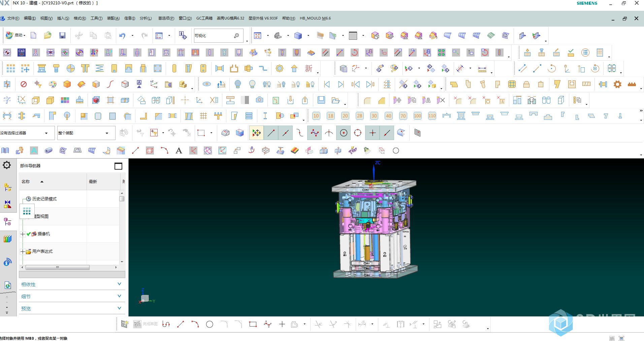Select the rectangle sketch tool
The image size is (644, 341).
pos(253,324)
